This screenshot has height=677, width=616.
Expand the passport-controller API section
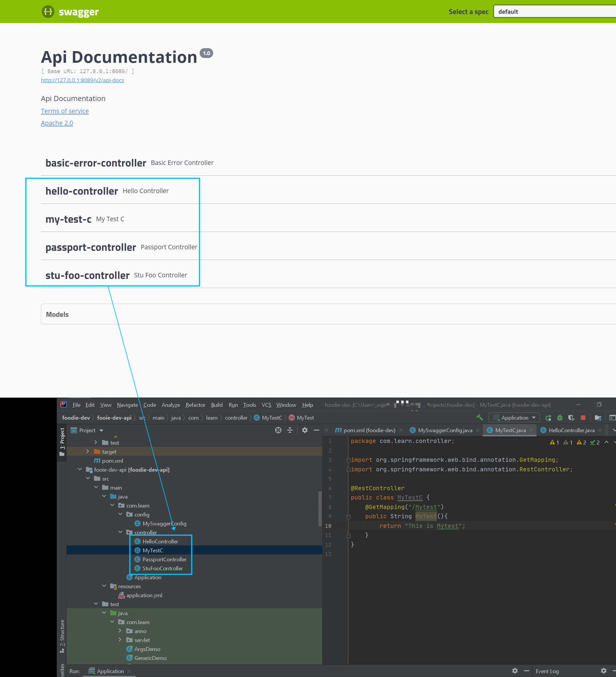[328, 247]
